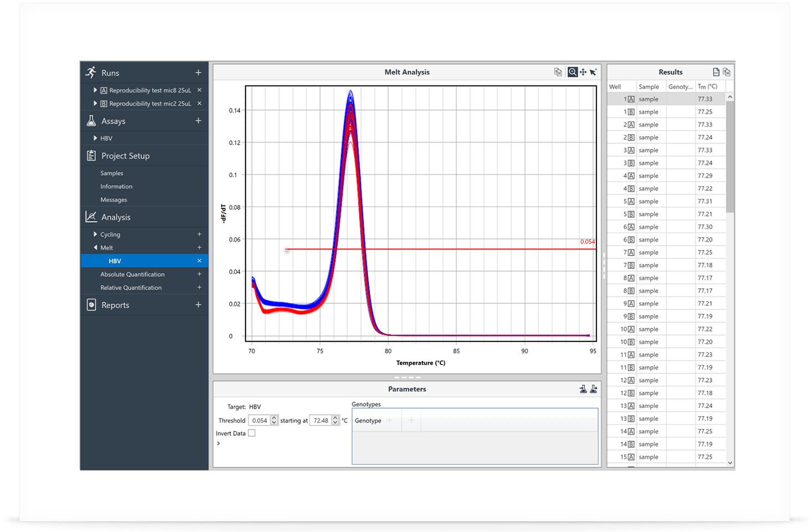
Task: Click the export assay flask icon in Parameters
Action: 594,389
